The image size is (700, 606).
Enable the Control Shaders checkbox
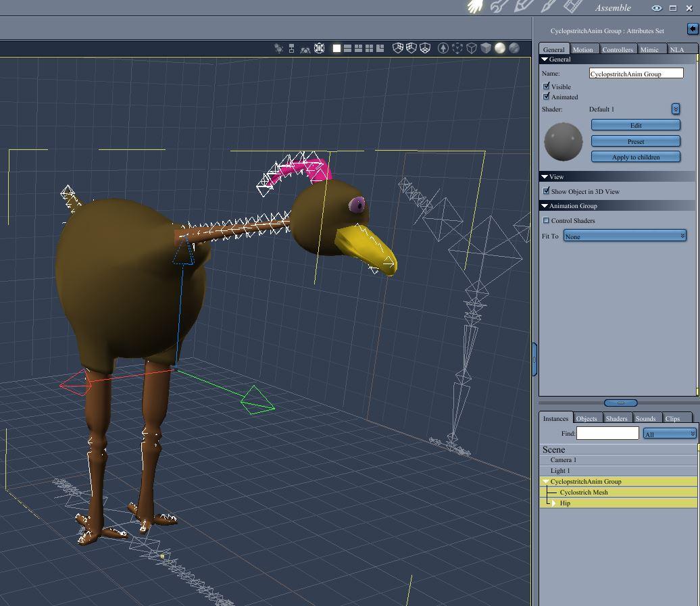coord(545,220)
